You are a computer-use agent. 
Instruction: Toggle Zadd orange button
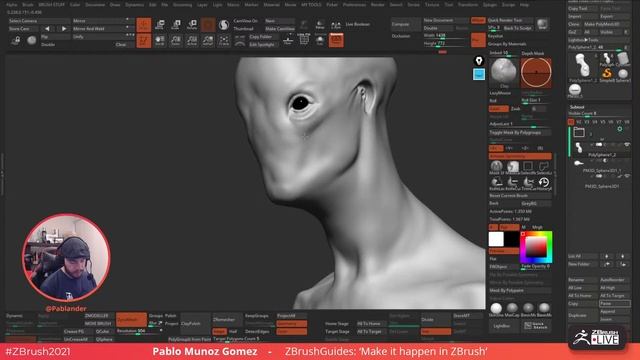point(498,109)
